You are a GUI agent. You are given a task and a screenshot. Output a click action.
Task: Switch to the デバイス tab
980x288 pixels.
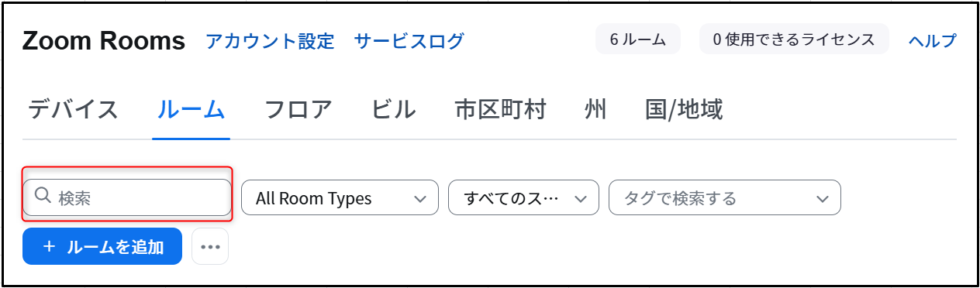click(74, 110)
